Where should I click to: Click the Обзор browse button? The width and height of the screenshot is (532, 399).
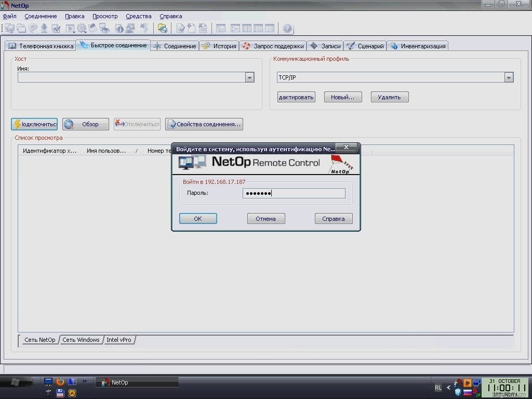[x=86, y=124]
